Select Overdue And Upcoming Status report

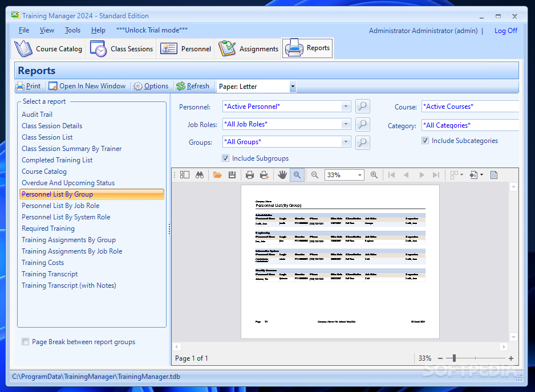[68, 183]
